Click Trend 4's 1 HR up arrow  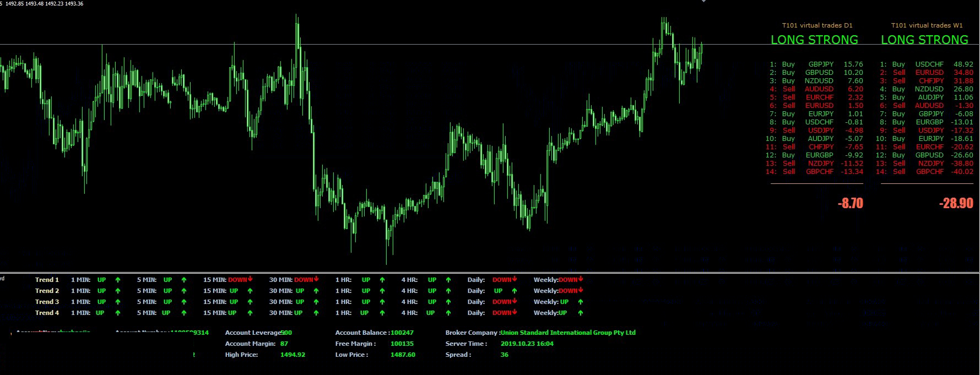coord(382,313)
